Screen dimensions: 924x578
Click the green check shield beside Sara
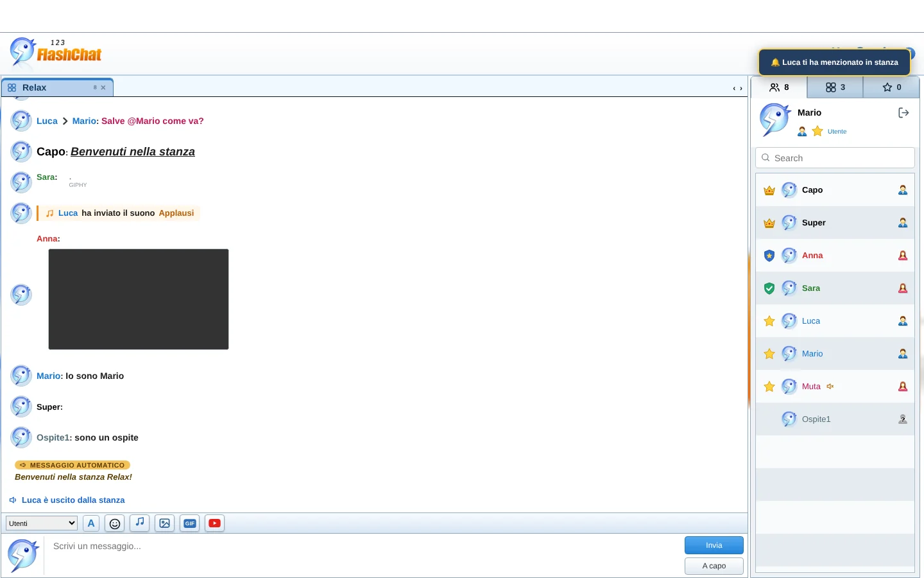pyautogui.click(x=769, y=288)
